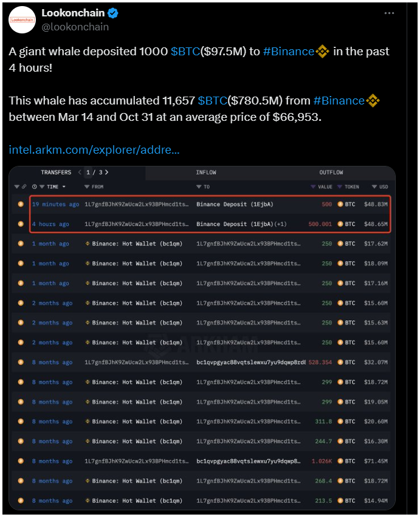This screenshot has width=420, height=517.
Task: Click the link icon in table header
Action: coord(24,187)
